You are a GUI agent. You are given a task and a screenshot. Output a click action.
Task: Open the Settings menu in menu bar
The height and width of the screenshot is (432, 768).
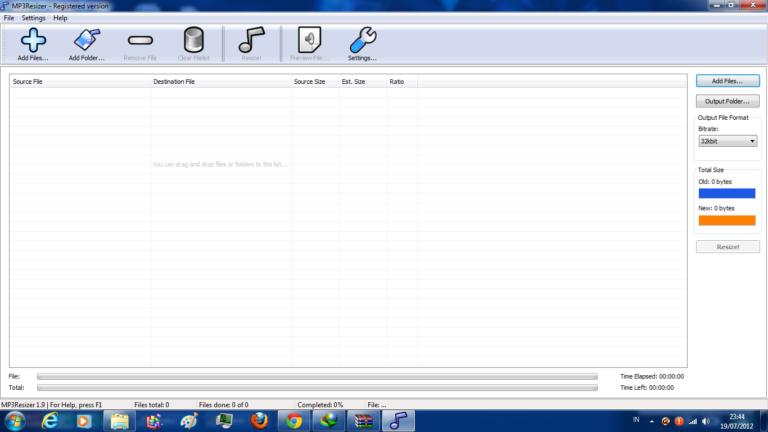click(33, 18)
